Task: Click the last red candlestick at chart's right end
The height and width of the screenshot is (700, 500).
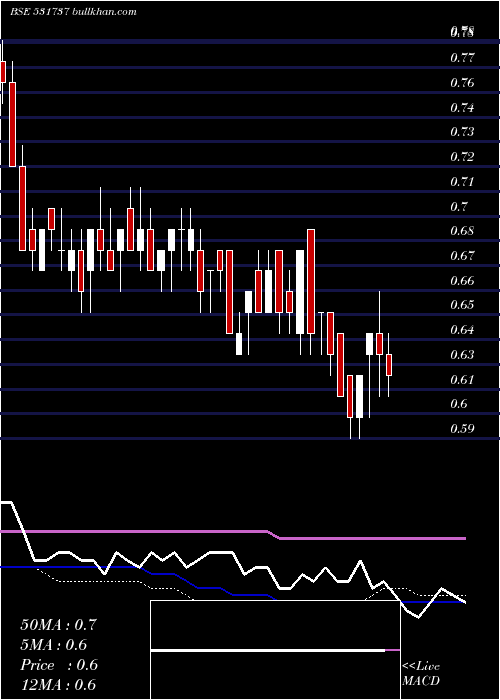Action: click(389, 365)
